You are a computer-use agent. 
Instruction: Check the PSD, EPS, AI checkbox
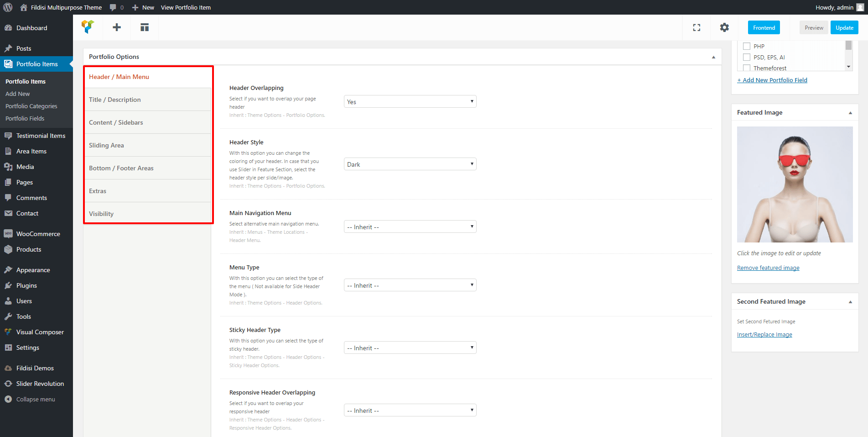(x=747, y=57)
